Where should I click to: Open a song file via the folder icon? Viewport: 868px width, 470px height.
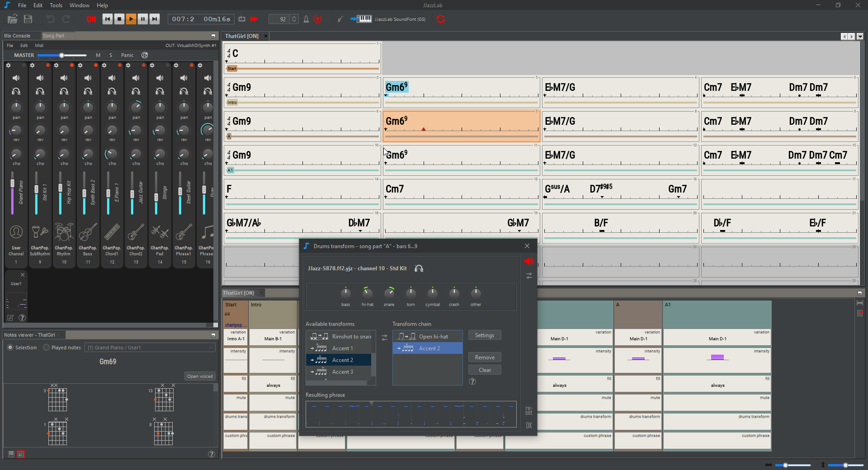point(13,19)
